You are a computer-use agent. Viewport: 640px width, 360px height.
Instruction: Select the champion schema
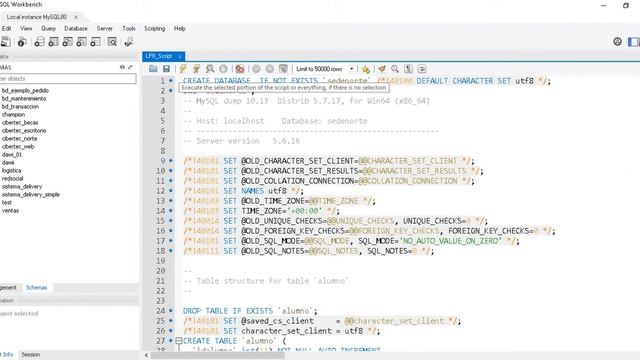point(13,115)
